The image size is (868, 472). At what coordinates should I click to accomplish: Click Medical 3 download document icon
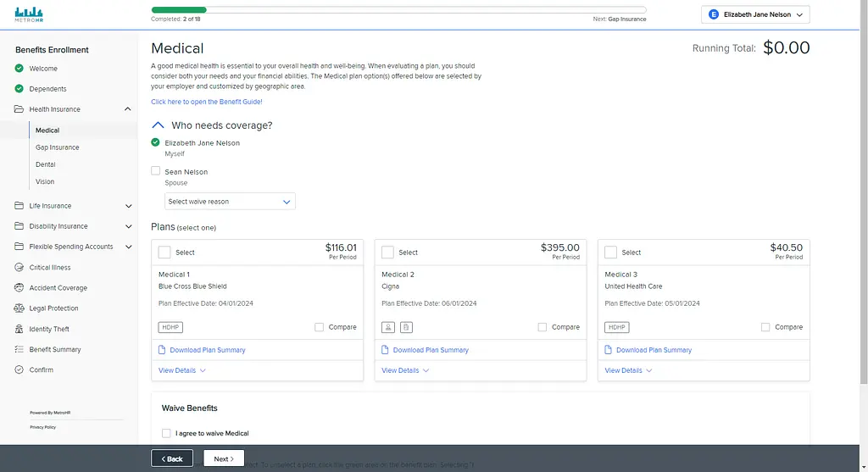pos(609,350)
